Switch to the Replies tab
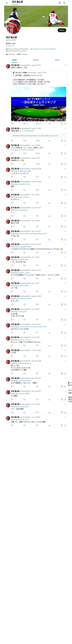72x644 pixels. click(x=36, y=60)
